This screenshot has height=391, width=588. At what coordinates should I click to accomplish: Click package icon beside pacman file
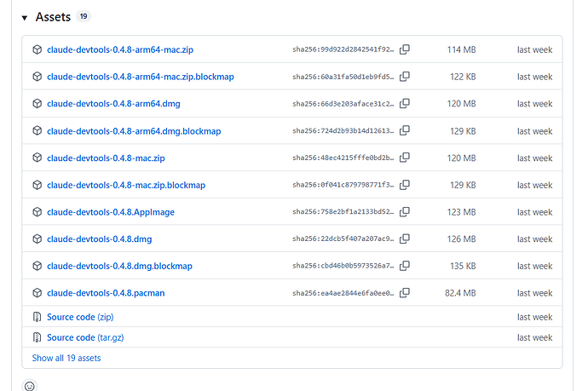coord(37,293)
